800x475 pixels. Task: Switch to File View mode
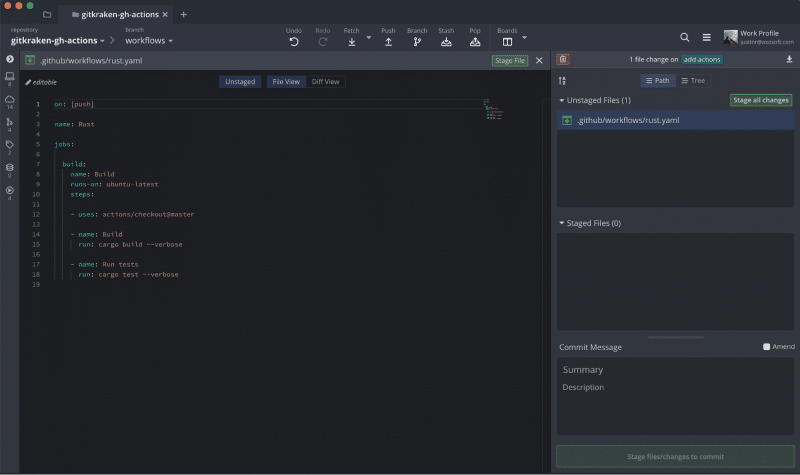pyautogui.click(x=286, y=82)
